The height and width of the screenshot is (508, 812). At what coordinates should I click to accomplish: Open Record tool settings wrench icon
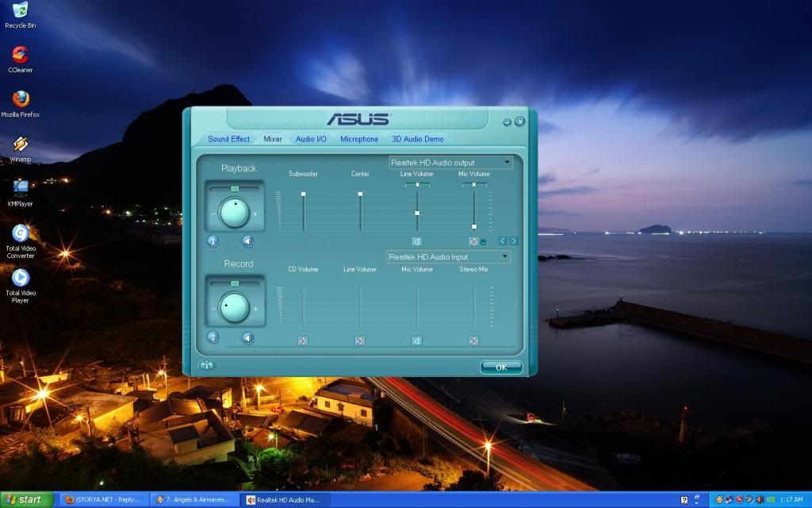pyautogui.click(x=213, y=337)
